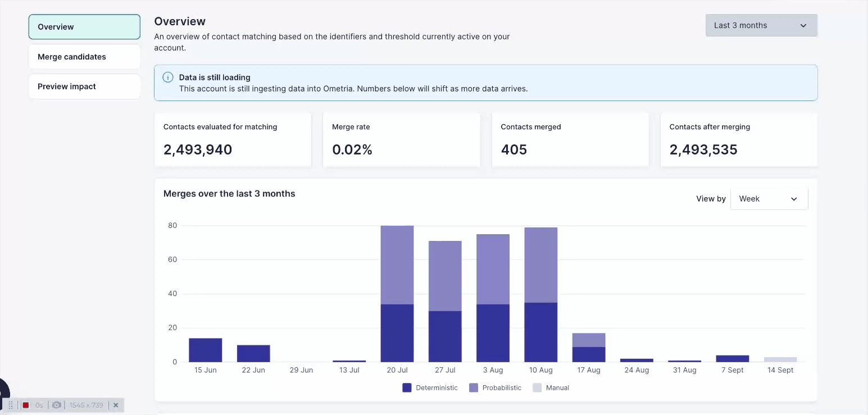Image resolution: width=868 pixels, height=415 pixels.
Task: Click the Merge rate 0.02% card
Action: point(401,139)
